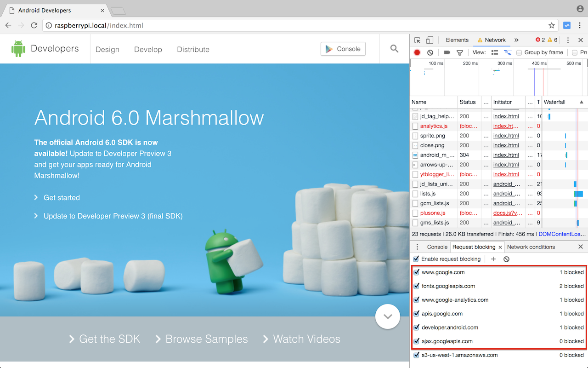The width and height of the screenshot is (588, 368).
Task: Close the bottom drawer
Action: click(x=581, y=247)
